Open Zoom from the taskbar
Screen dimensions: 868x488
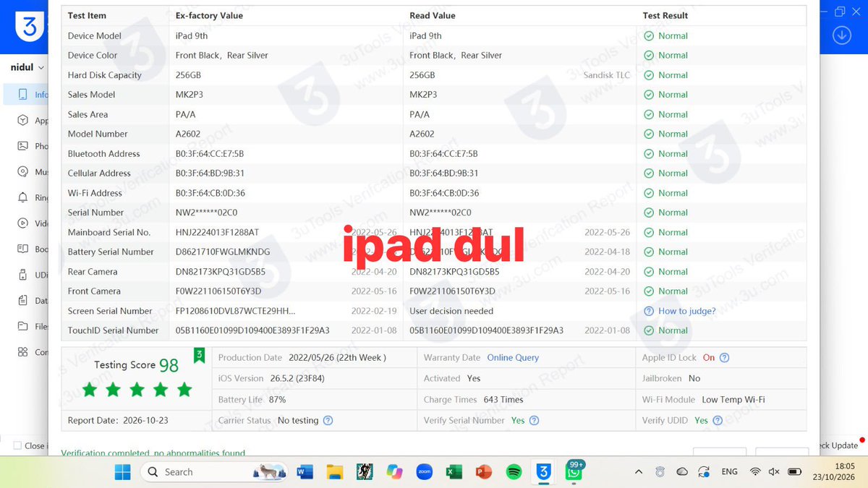(425, 472)
